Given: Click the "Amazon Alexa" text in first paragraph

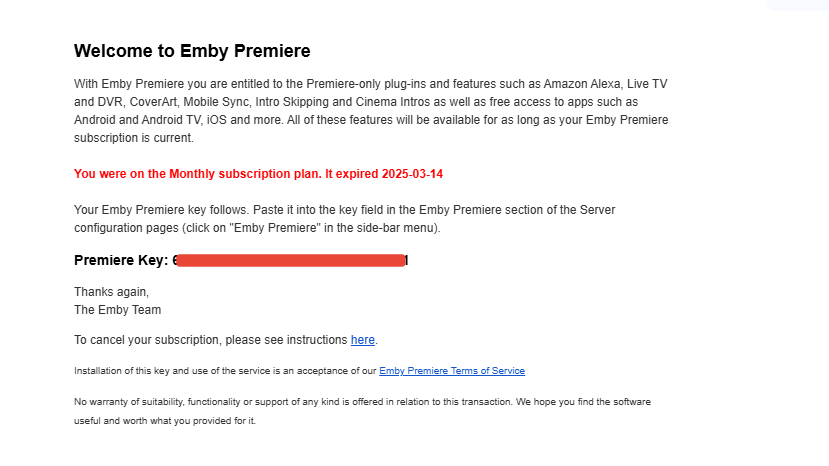Looking at the screenshot, I should (x=582, y=84).
